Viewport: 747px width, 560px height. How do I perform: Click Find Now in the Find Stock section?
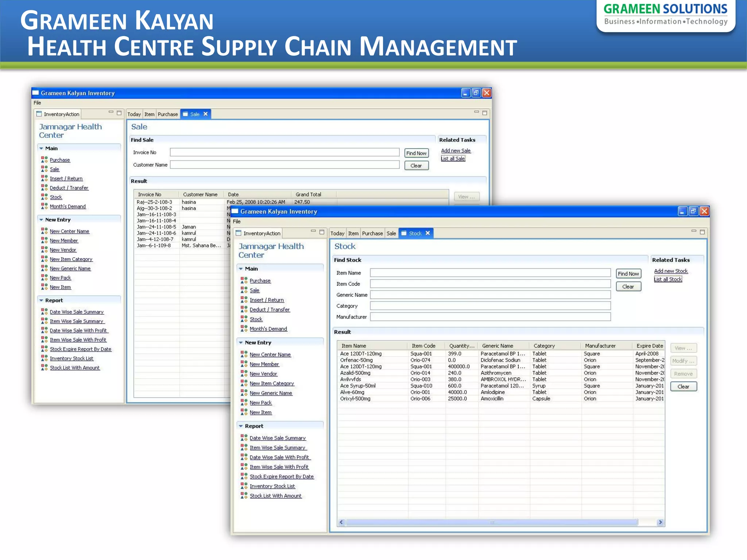coord(628,274)
